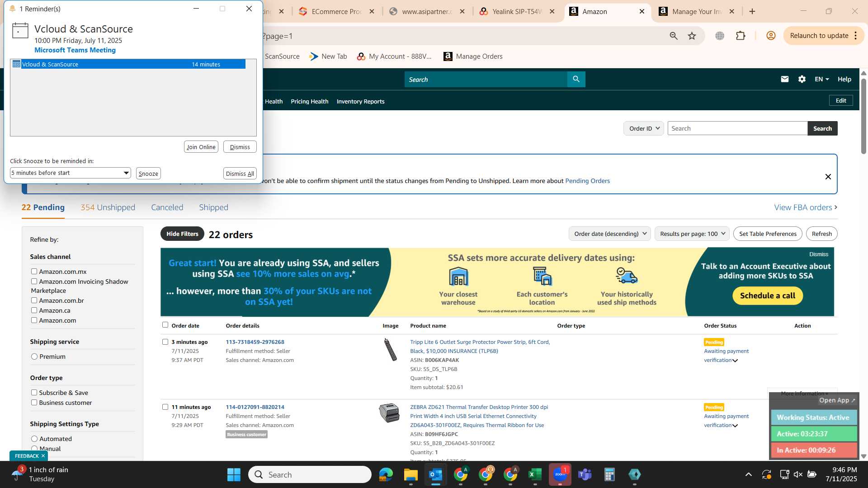Open Outlook from taskbar
The image size is (868, 488).
pyautogui.click(x=435, y=474)
